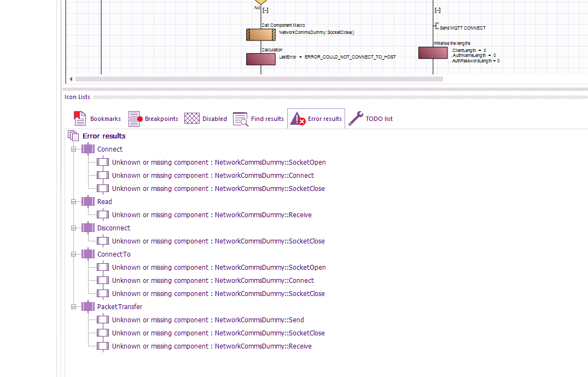588x377 pixels.
Task: Collapse the Connect macro node
Action: coord(74,149)
